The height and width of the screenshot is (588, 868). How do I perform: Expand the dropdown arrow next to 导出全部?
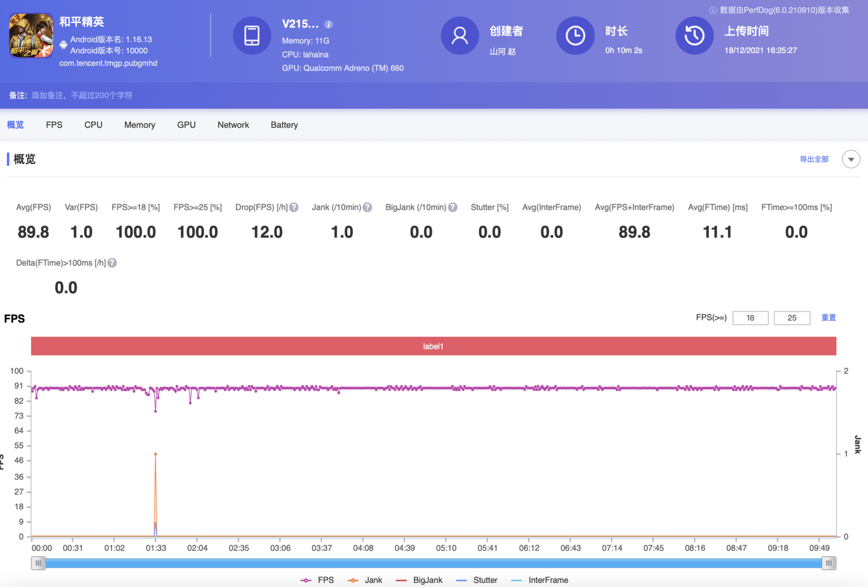pos(851,159)
